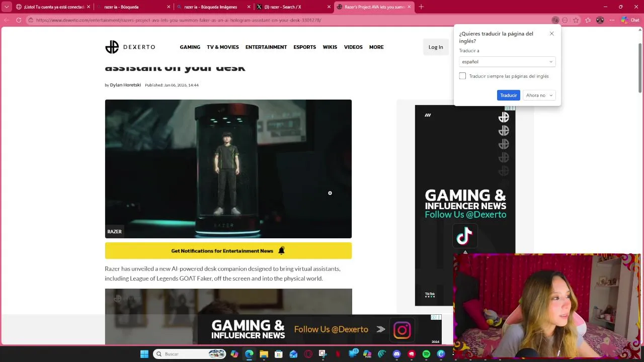Open the Dexerto logo home link
Viewport: 644px width, 362px height.
pyautogui.click(x=130, y=47)
